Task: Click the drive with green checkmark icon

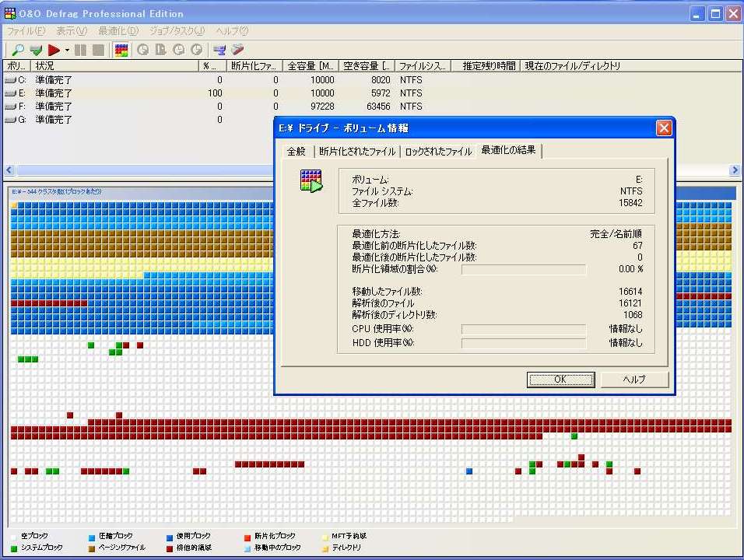Action: coord(36,49)
